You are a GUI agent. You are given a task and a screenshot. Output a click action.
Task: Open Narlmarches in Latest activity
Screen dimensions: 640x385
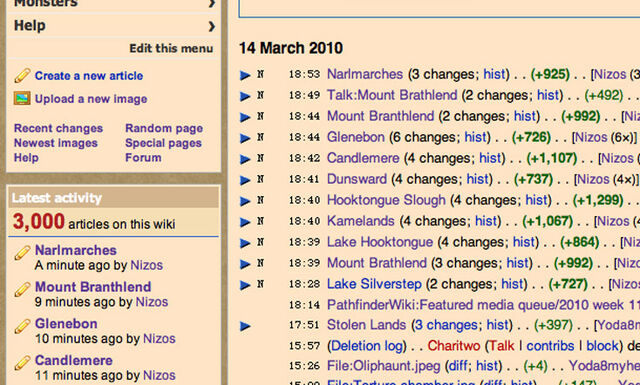tap(76, 250)
